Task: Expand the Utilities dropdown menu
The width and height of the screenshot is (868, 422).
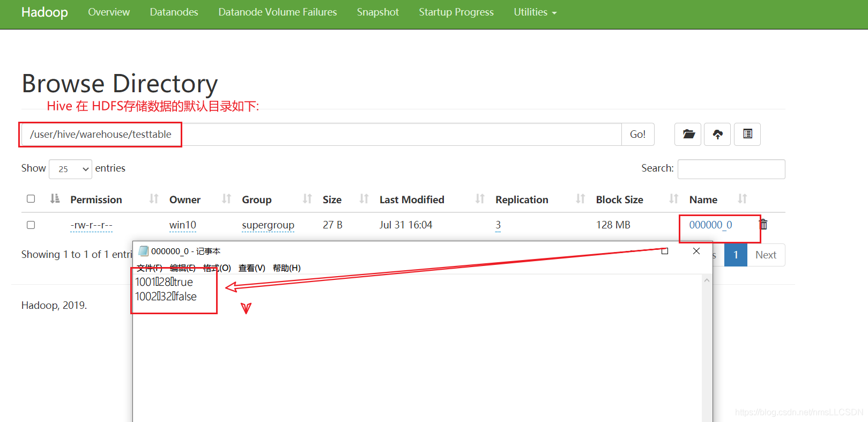Action: [535, 12]
